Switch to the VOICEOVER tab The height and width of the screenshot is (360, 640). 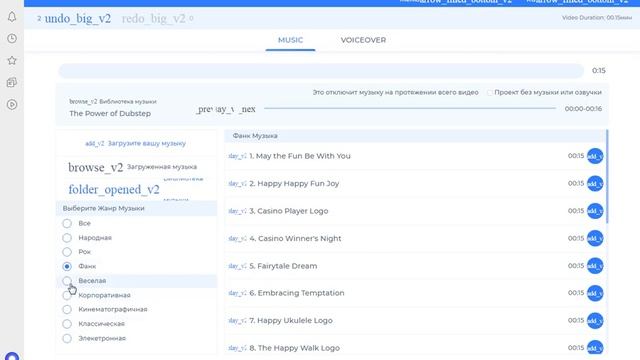coord(363,40)
